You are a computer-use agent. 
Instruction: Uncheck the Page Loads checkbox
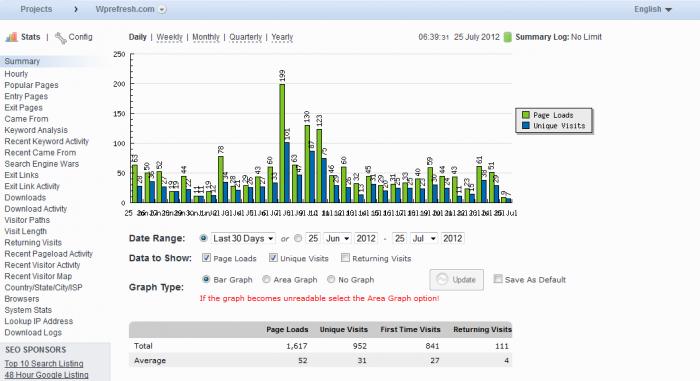(x=206, y=258)
